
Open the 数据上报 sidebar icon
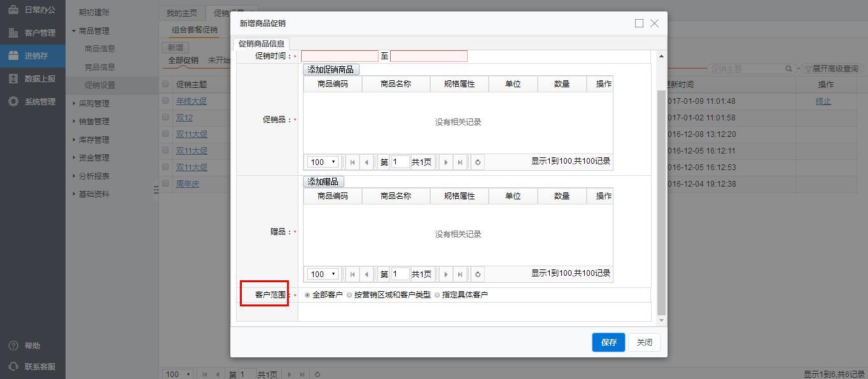point(13,79)
